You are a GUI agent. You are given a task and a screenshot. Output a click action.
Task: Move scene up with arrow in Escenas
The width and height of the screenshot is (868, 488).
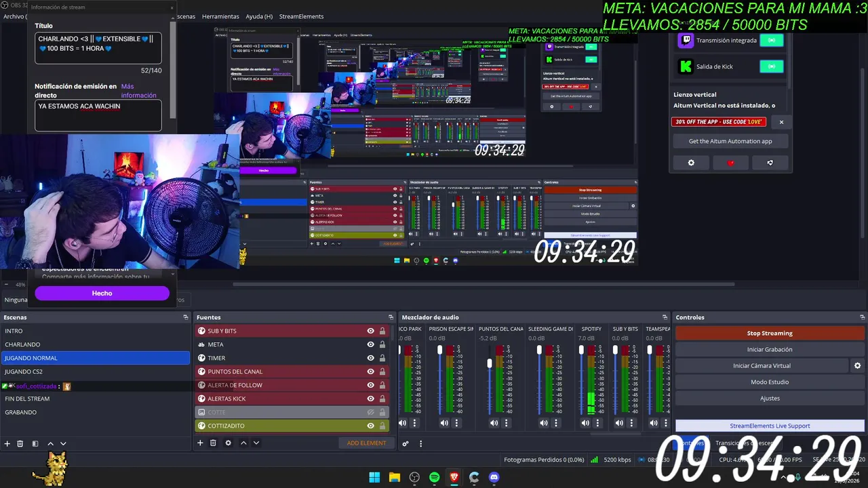tap(50, 443)
